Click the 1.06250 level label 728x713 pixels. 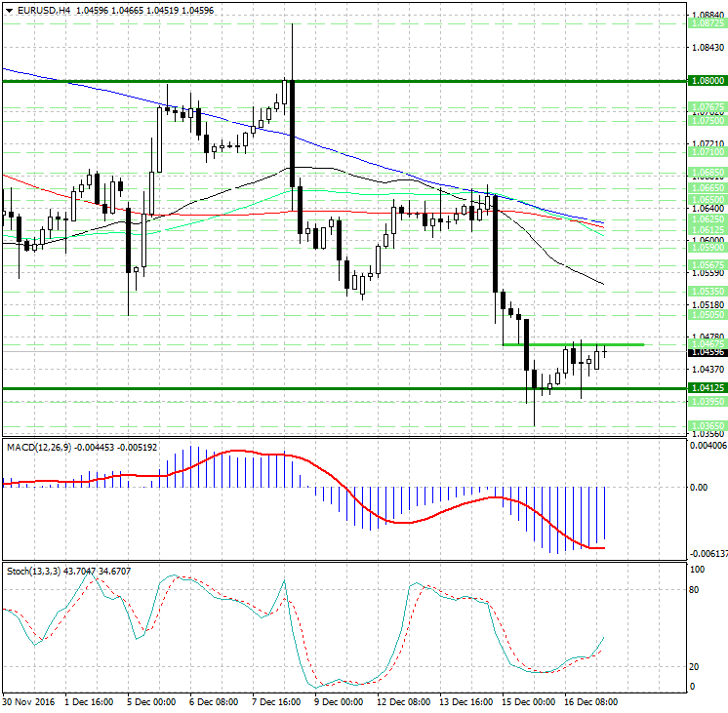[708, 219]
